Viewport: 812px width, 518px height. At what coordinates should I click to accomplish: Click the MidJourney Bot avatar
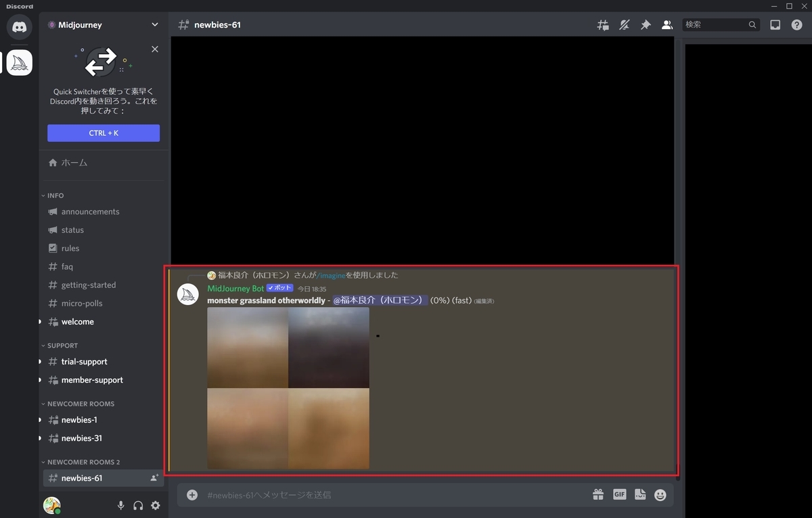coord(187,295)
